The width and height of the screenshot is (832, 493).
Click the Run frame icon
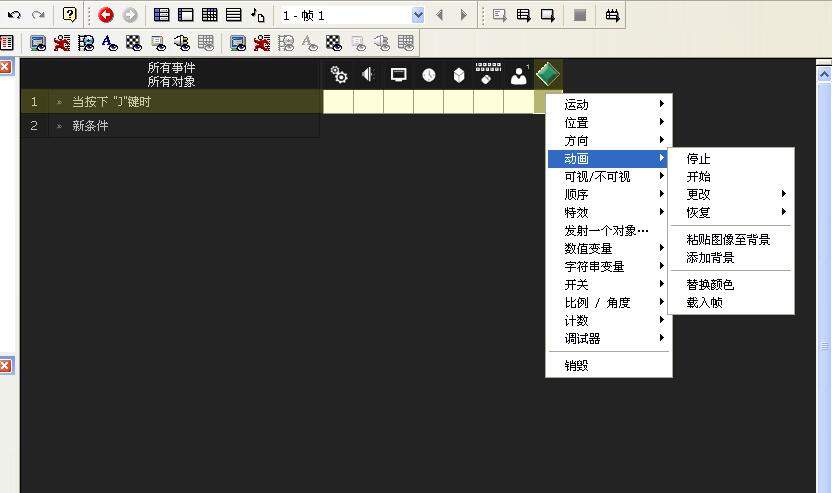[548, 15]
